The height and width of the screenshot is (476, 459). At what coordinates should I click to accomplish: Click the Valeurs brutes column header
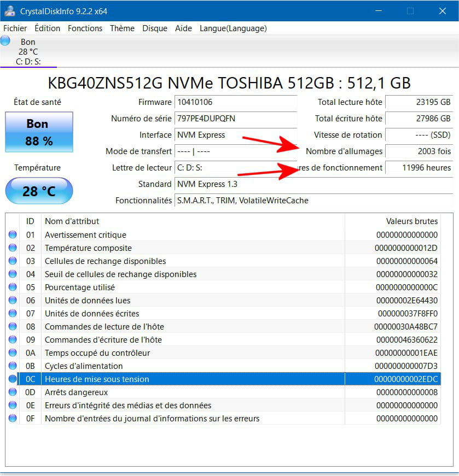tap(393, 221)
